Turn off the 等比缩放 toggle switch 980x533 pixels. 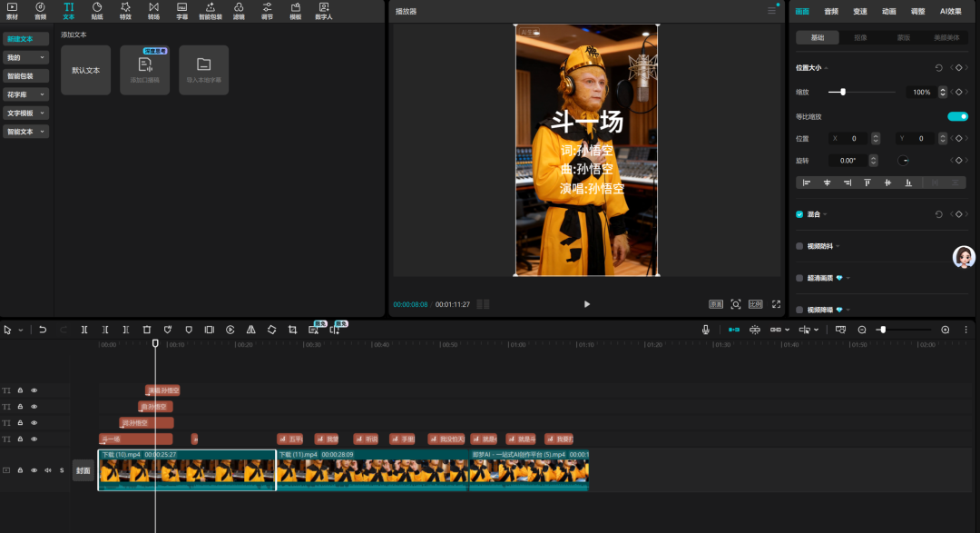pyautogui.click(x=957, y=116)
